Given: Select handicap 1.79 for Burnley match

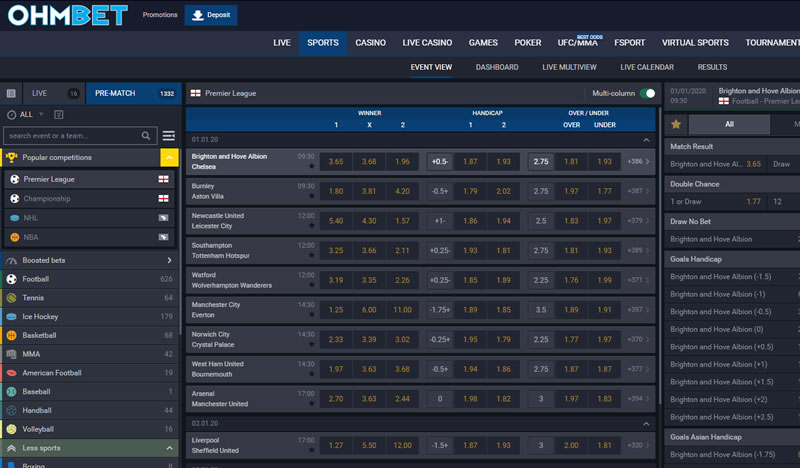Looking at the screenshot, I should pyautogui.click(x=470, y=191).
